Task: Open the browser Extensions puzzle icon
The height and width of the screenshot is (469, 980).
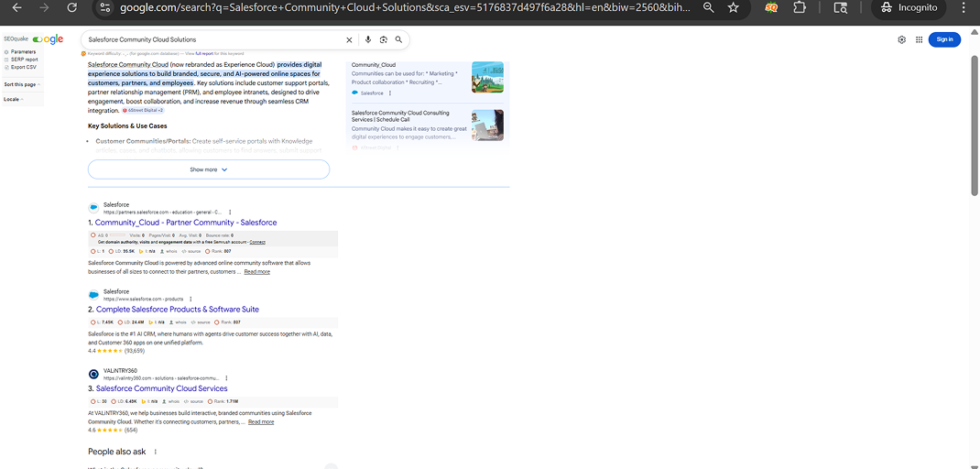Action: point(799,7)
